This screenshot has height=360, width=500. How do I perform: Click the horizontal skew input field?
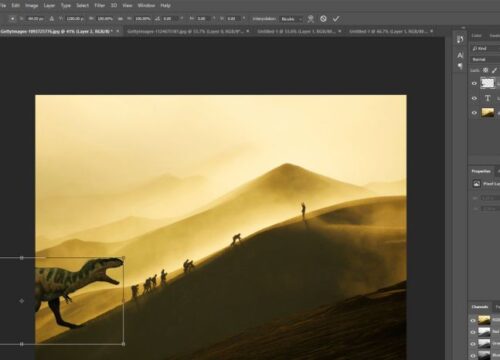(204, 19)
